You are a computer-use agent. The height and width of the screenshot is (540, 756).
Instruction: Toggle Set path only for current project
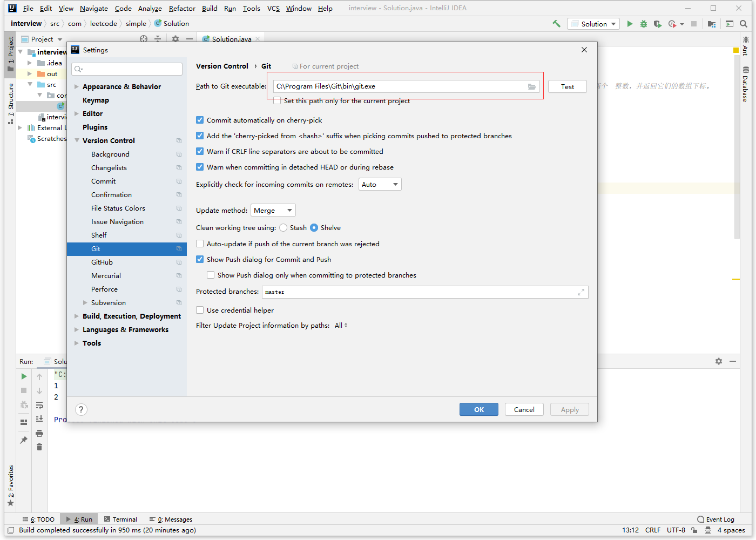click(277, 101)
